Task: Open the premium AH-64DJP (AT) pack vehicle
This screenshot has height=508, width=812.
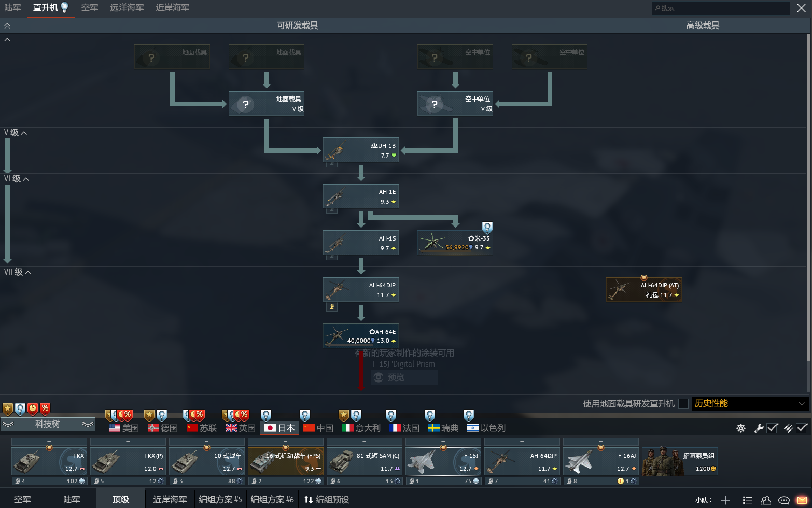Action: [644, 289]
